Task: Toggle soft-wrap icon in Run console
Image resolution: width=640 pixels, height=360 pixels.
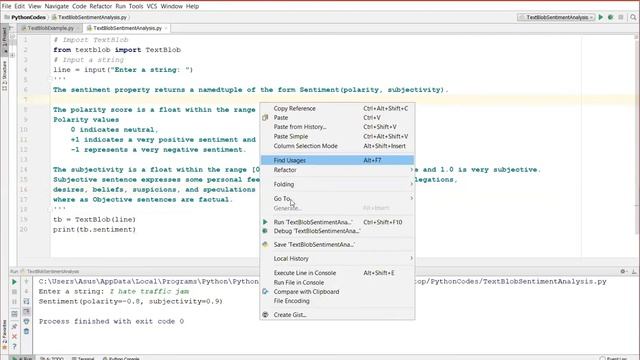Action: pyautogui.click(x=27, y=302)
